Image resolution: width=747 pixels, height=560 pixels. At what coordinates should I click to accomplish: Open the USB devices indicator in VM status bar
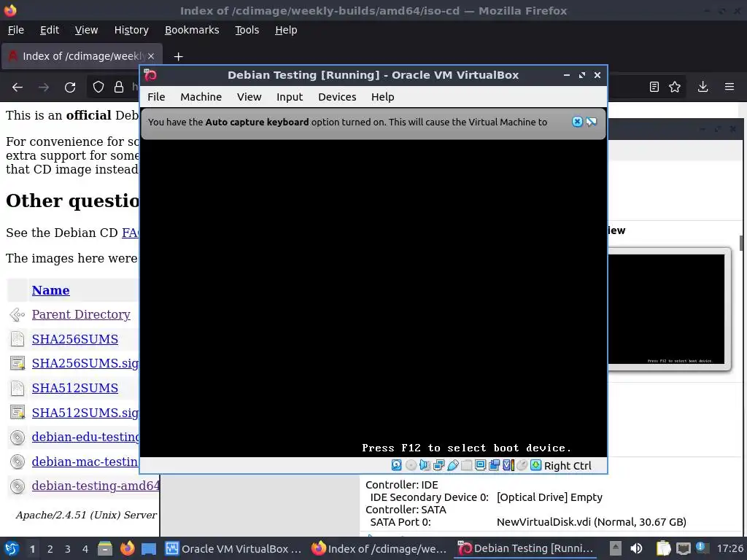452,465
